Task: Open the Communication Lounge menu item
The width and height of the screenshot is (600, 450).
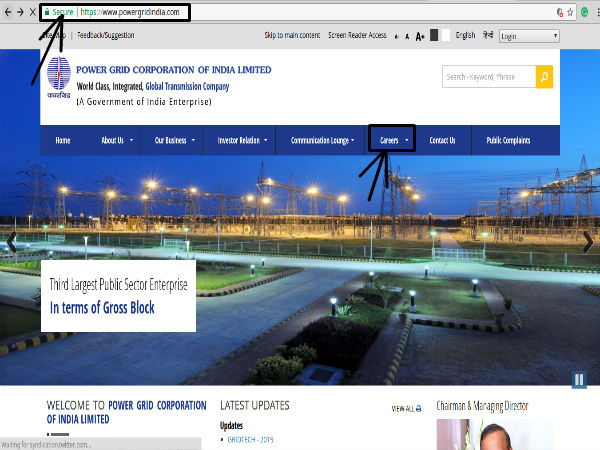Action: 320,140
